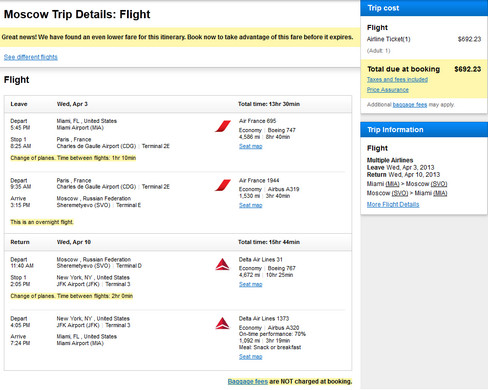Open More Flight Details link
The width and height of the screenshot is (488, 390).
point(393,204)
